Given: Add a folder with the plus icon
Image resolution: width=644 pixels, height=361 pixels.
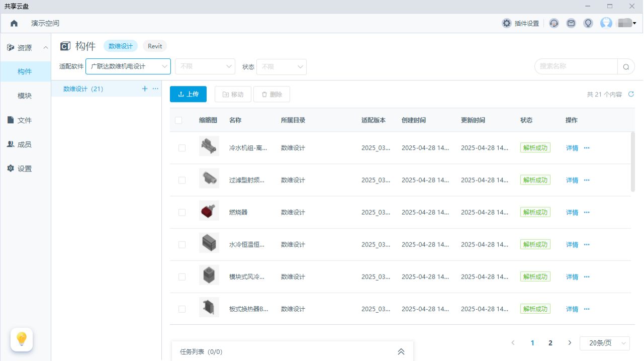Looking at the screenshot, I should pyautogui.click(x=145, y=89).
